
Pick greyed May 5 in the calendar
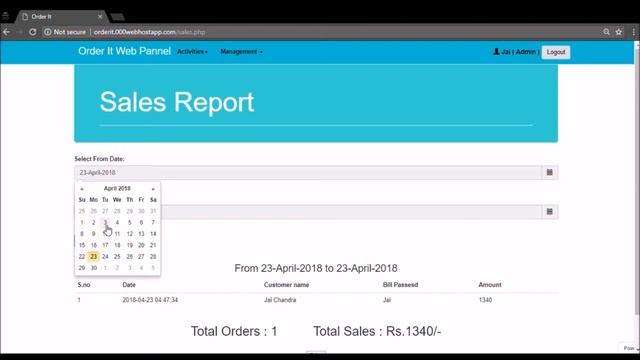[153, 268]
